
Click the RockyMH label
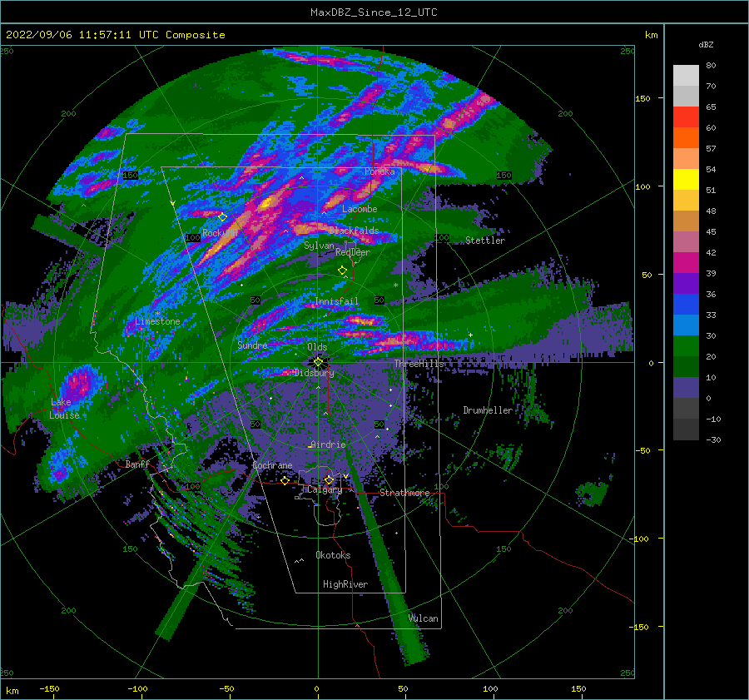point(220,233)
